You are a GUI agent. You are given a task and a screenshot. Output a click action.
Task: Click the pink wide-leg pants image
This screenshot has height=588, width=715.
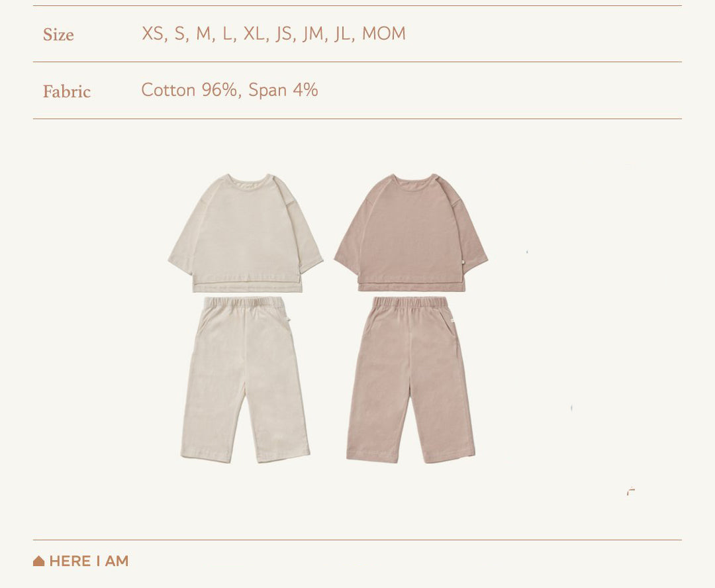[x=411, y=379]
